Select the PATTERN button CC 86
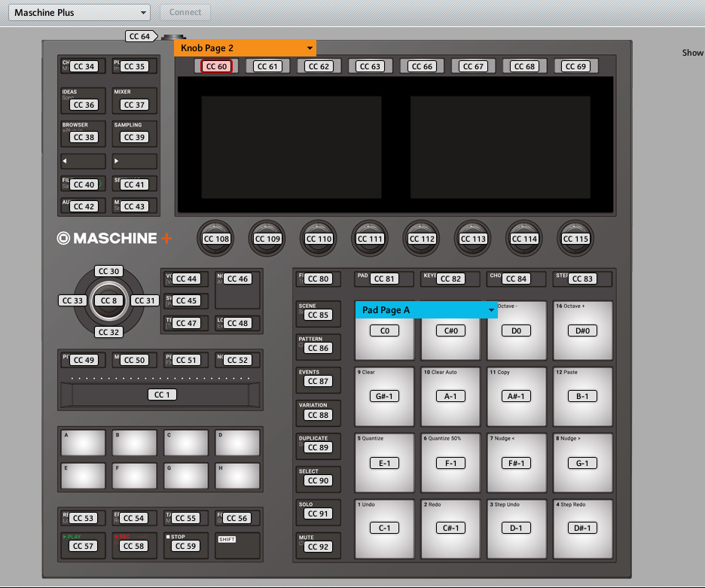 click(x=319, y=347)
